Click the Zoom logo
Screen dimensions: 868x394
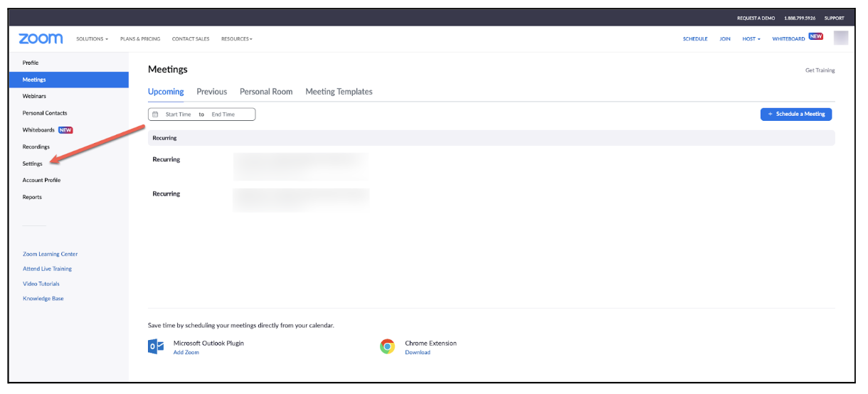coord(41,38)
